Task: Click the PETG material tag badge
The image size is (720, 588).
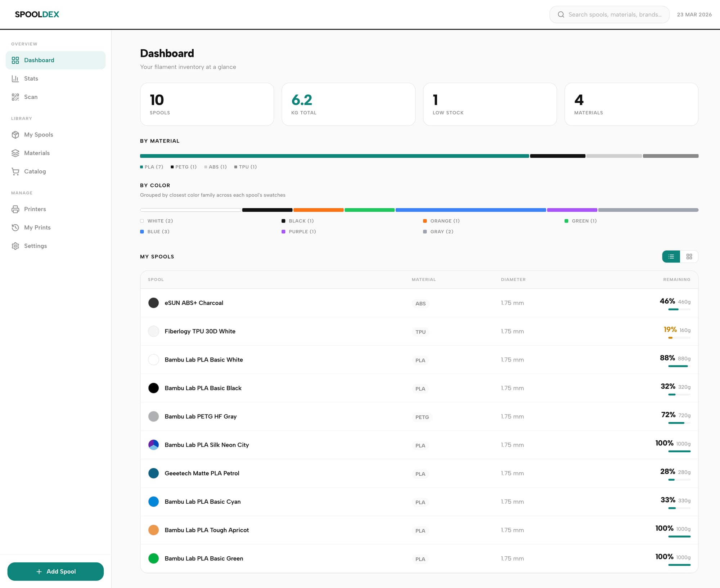Action: tap(422, 417)
